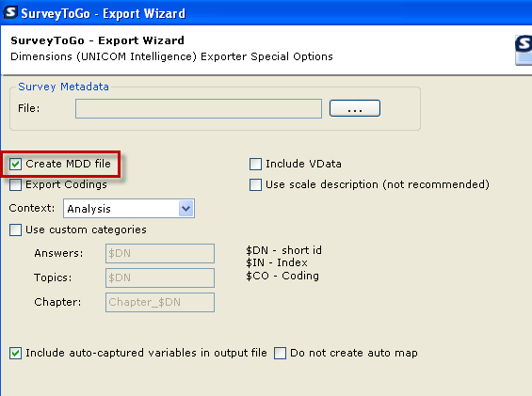The width and height of the screenshot is (532, 396).
Task: Open the Analysis context combo box
Action: [129, 208]
